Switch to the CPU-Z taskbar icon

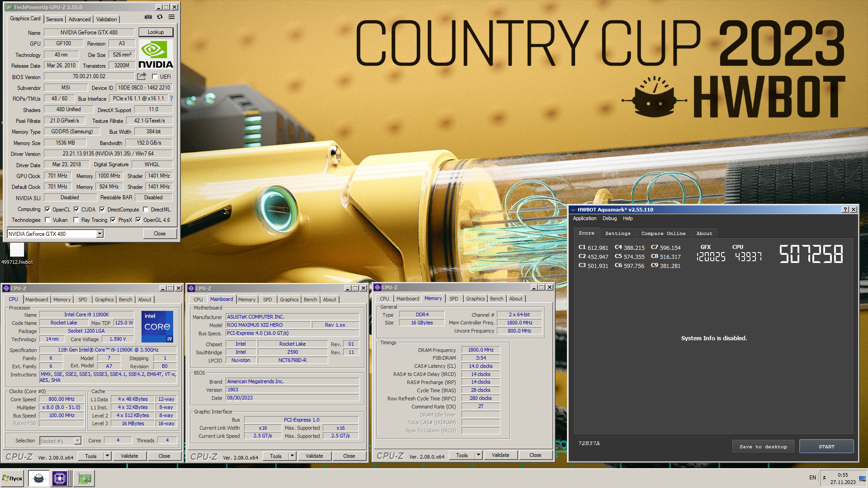click(x=59, y=478)
